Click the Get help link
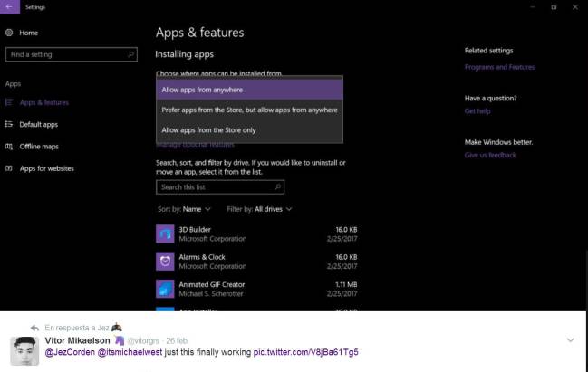The width and height of the screenshot is (588, 372). (x=477, y=111)
